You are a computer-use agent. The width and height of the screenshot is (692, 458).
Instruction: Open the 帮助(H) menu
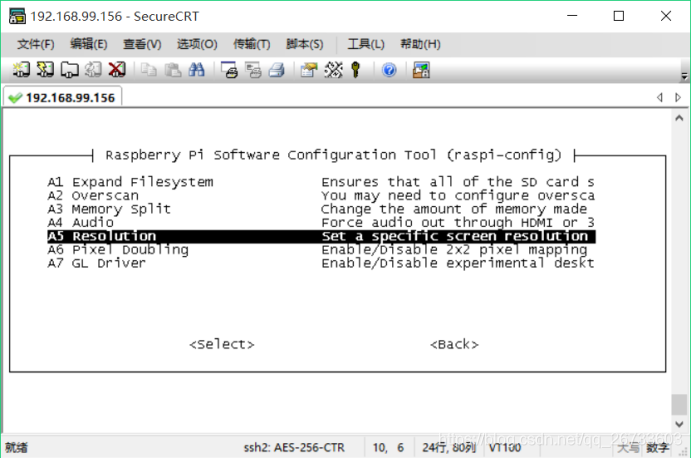pos(420,44)
